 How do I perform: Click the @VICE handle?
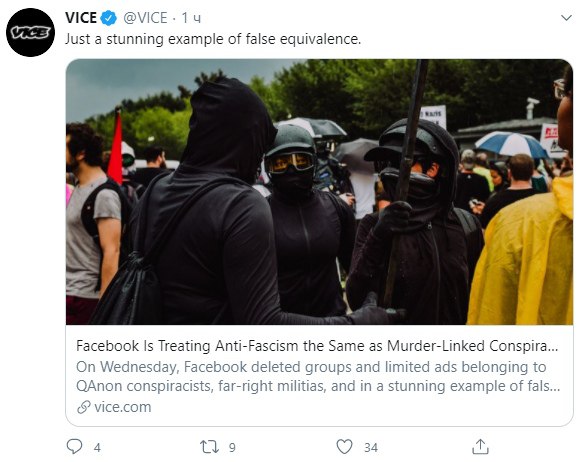(x=145, y=18)
